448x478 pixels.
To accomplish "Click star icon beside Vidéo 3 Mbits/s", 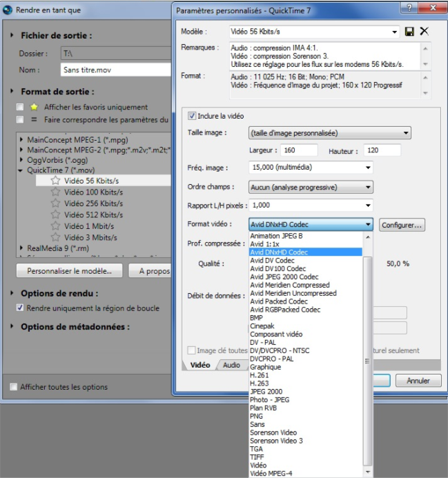I will [55, 238].
